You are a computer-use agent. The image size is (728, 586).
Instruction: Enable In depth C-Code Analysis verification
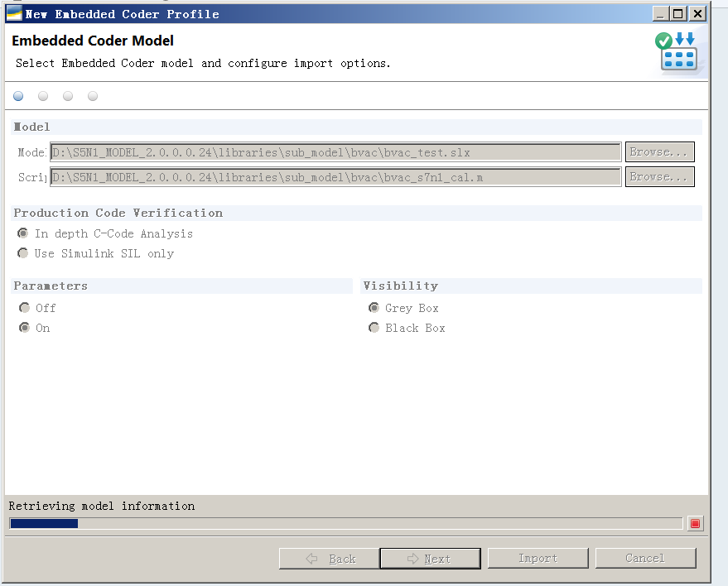pos(23,233)
